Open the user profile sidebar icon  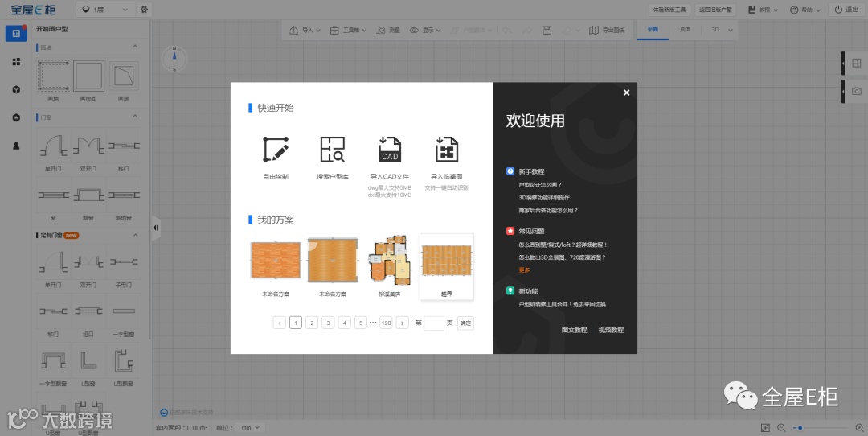pos(16,146)
